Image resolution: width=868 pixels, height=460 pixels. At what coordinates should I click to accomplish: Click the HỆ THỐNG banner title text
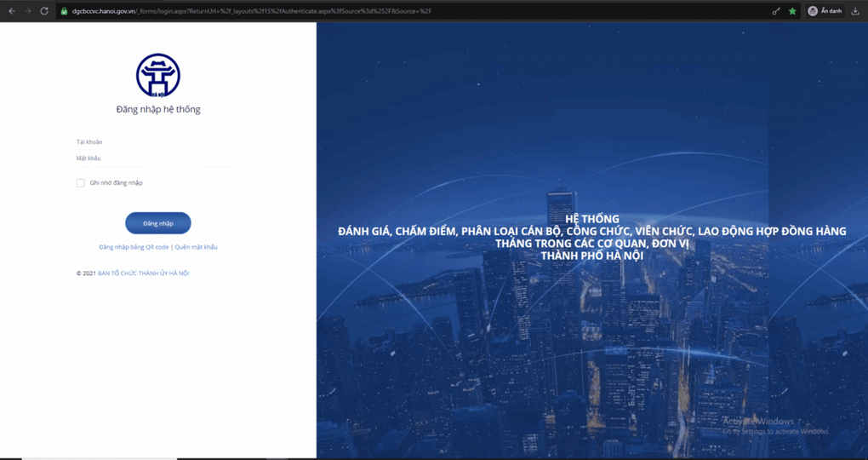coord(592,219)
